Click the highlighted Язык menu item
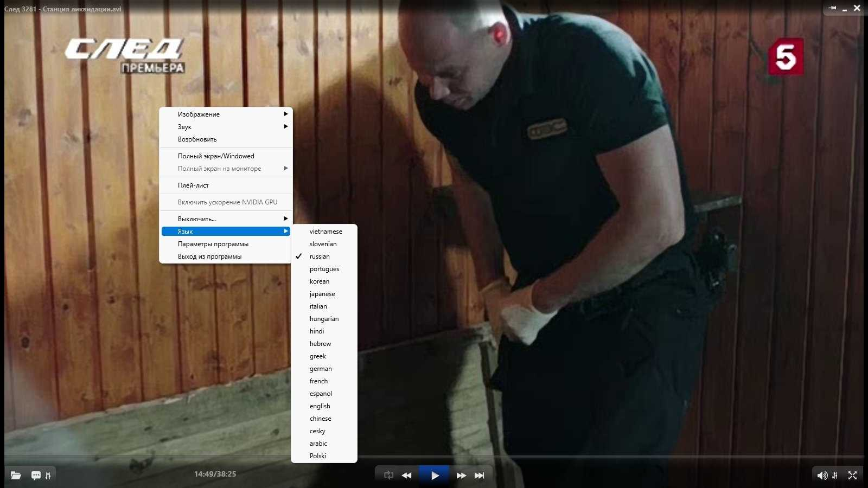The image size is (868, 488). click(x=226, y=232)
